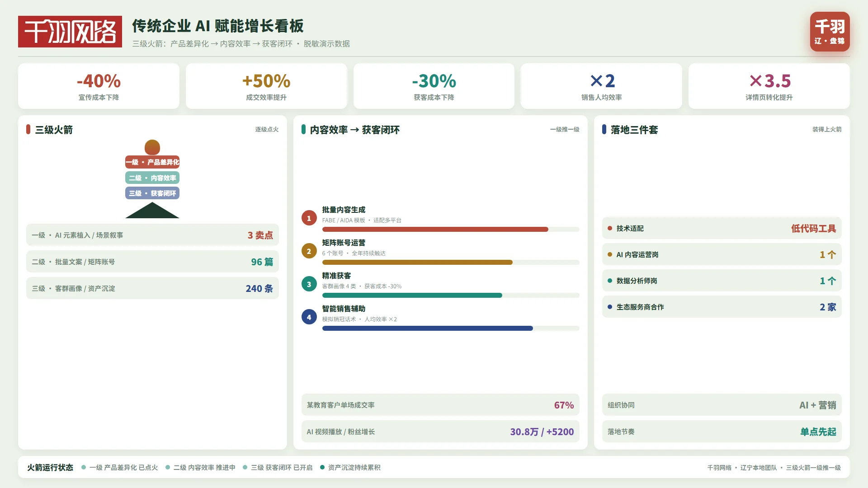The height and width of the screenshot is (488, 868).
Task: Open the ×2 销售人均效率 card
Action: (x=601, y=86)
